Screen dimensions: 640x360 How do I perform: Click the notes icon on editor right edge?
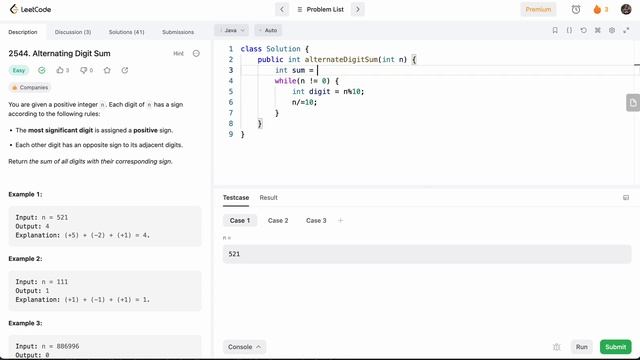(633, 103)
